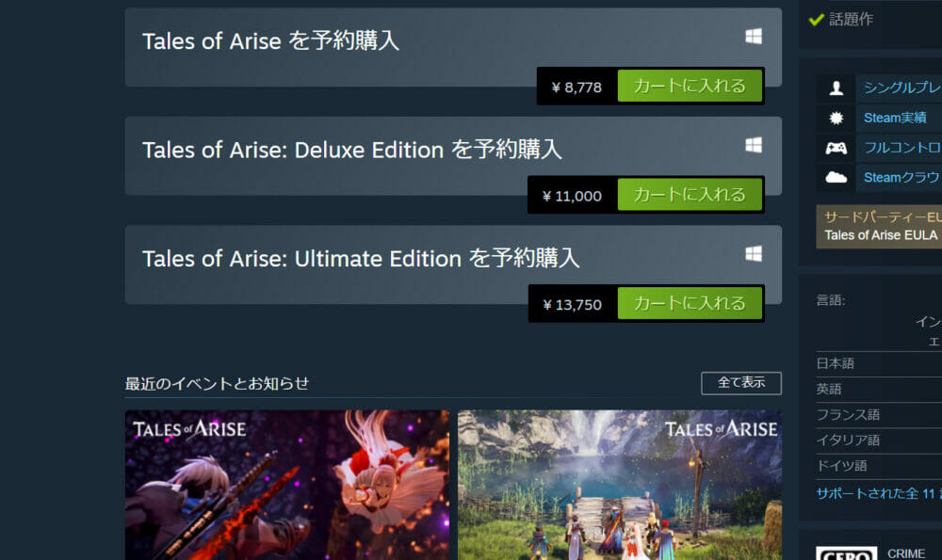The image size is (942, 560).
Task: Open the フルコントローラ support link
Action: pos(901,148)
